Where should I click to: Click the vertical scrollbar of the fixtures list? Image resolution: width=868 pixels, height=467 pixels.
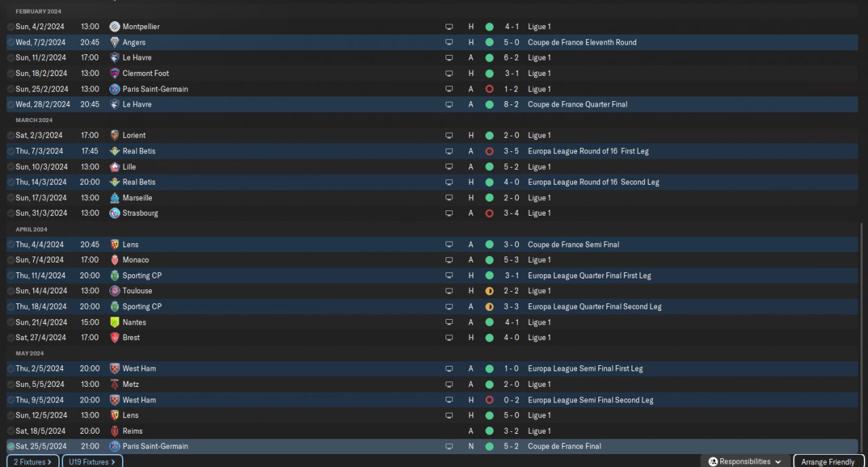[863, 339]
